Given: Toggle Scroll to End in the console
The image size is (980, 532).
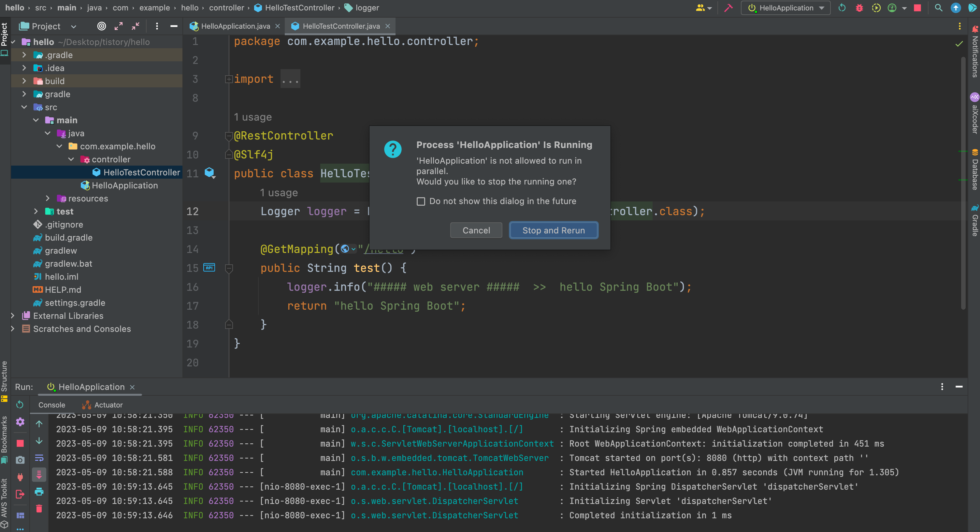Looking at the screenshot, I should (39, 475).
